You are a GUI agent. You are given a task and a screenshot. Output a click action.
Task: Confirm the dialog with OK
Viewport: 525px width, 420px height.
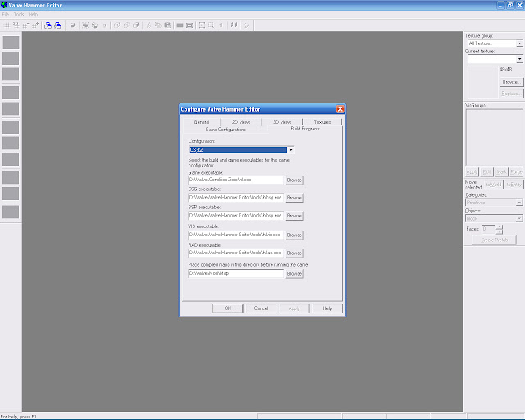228,308
